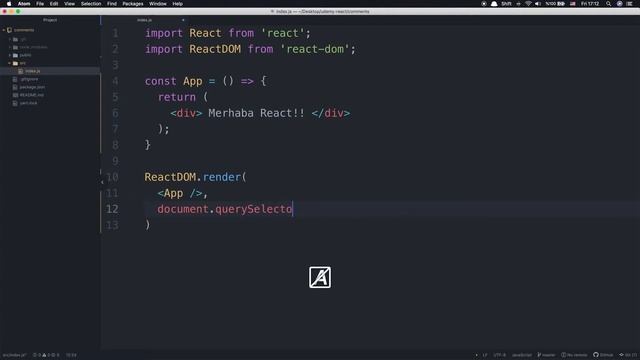Click the yarn.lock file icon

coord(15,103)
